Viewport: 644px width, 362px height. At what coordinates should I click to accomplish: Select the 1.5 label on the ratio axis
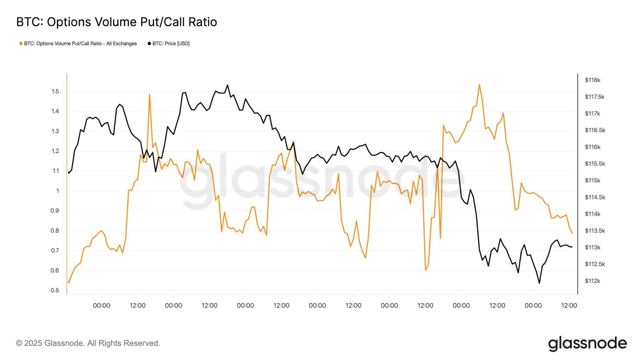coord(55,91)
